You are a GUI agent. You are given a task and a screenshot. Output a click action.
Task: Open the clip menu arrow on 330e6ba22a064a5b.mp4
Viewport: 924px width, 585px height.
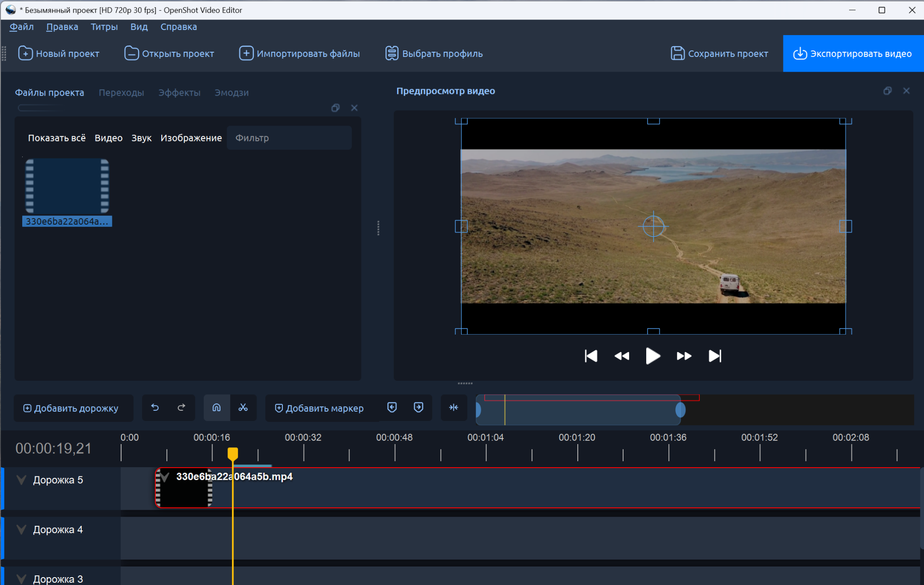pos(165,477)
